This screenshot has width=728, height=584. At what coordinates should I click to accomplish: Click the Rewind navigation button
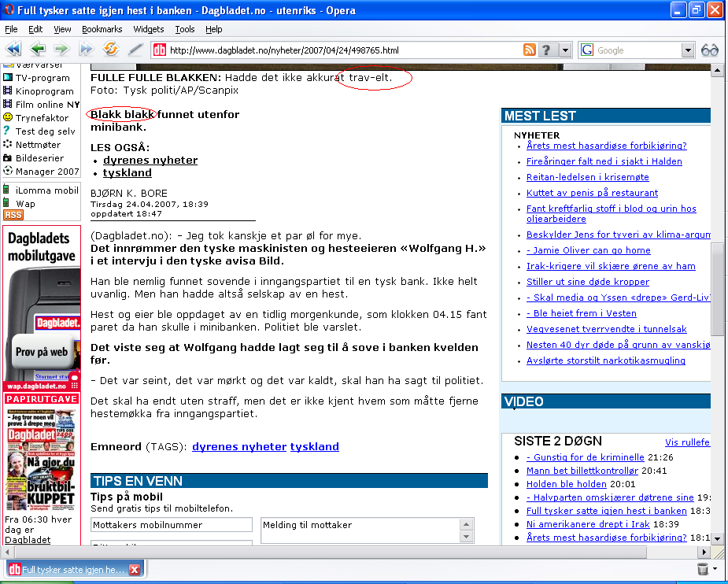13,48
